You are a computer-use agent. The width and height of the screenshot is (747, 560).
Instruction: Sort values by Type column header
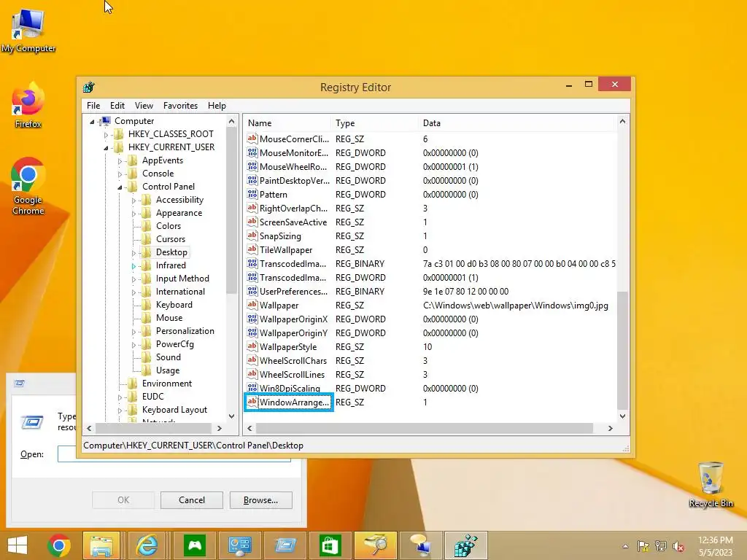tap(374, 122)
